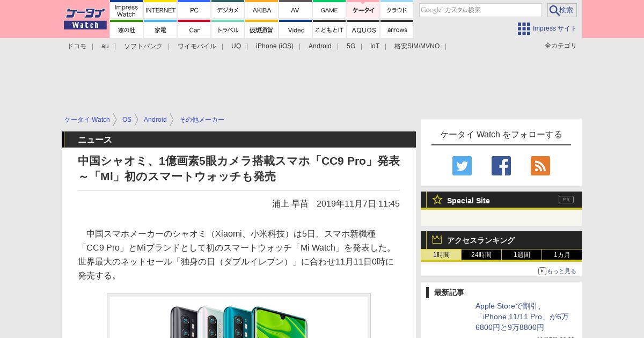Open the Car Watch tab

pyautogui.click(x=194, y=29)
